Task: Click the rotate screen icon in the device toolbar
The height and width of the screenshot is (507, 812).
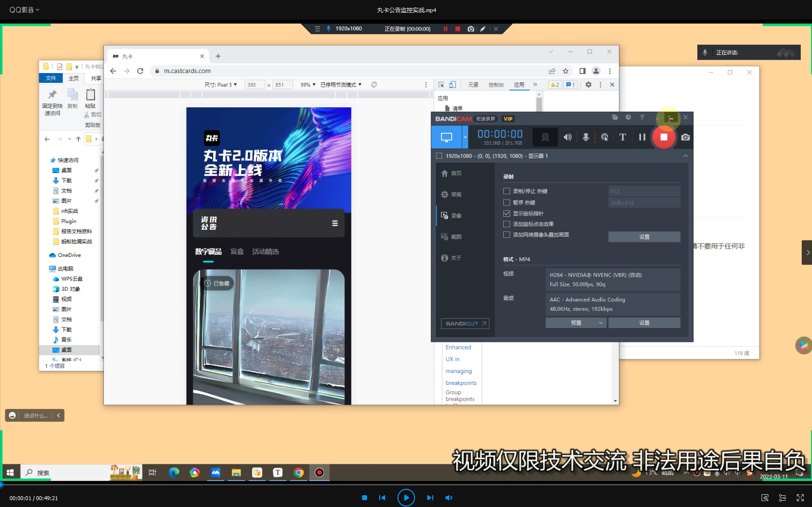Action: coord(374,85)
